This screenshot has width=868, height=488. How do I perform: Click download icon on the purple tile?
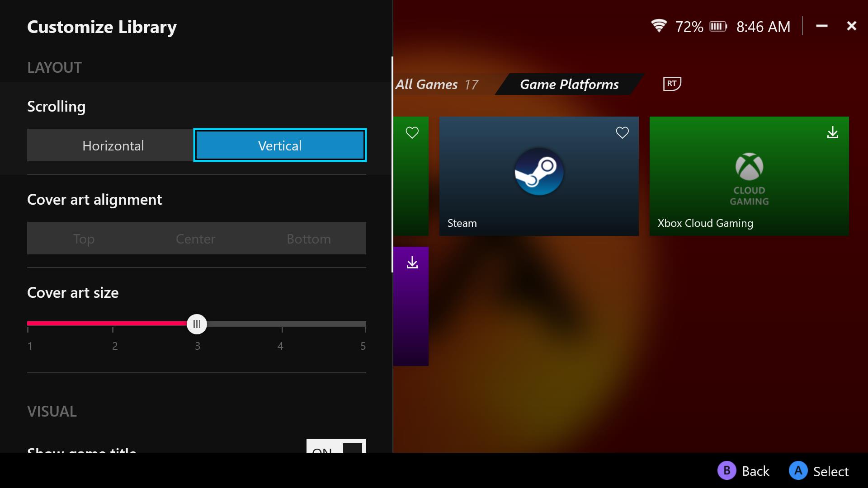click(412, 263)
